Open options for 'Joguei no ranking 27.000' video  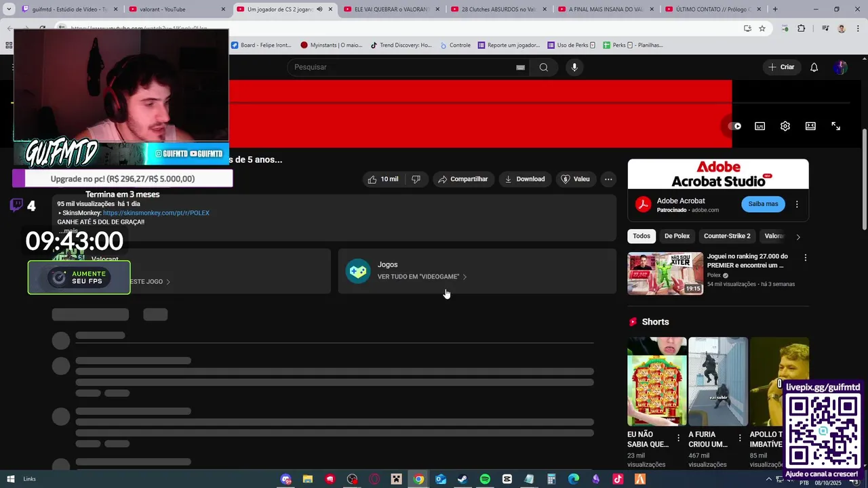point(805,258)
